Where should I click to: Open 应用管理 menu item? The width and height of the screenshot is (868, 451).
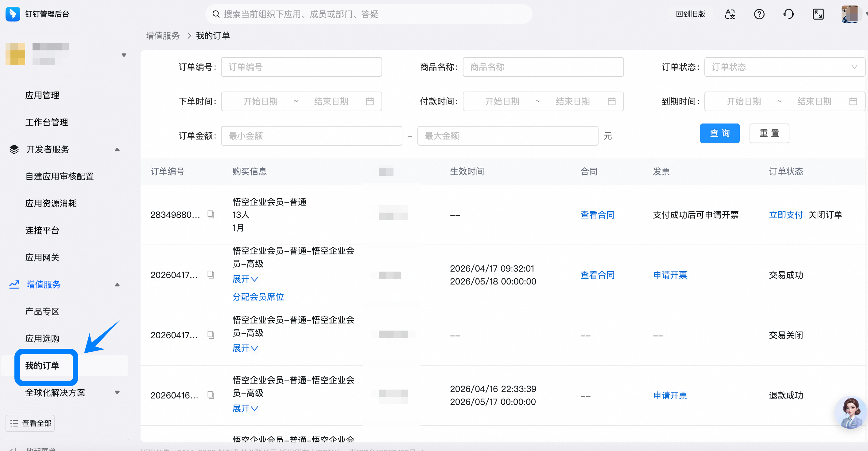click(x=42, y=96)
